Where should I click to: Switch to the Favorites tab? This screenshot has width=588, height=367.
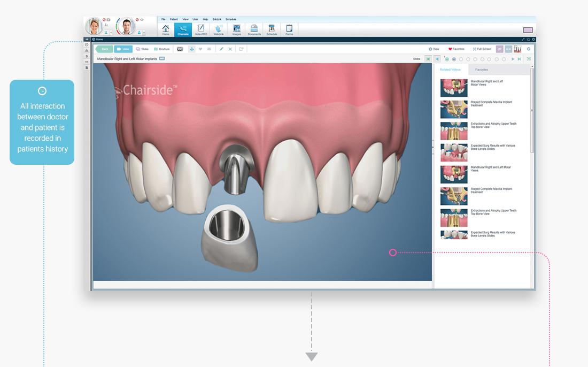click(481, 70)
